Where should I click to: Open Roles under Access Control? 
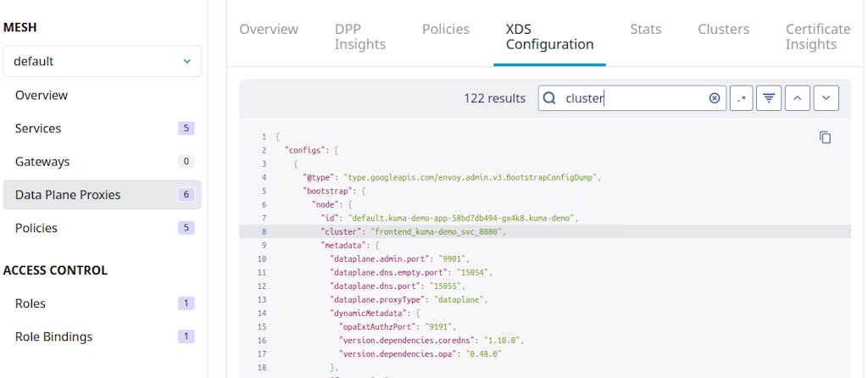coord(102,303)
